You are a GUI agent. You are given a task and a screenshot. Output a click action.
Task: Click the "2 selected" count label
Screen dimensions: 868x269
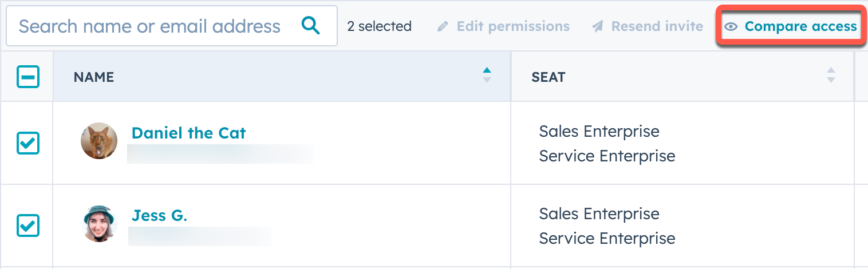click(x=379, y=26)
